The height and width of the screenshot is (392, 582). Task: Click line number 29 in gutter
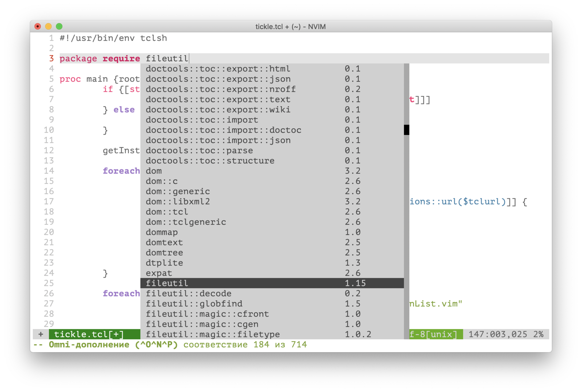coord(49,324)
